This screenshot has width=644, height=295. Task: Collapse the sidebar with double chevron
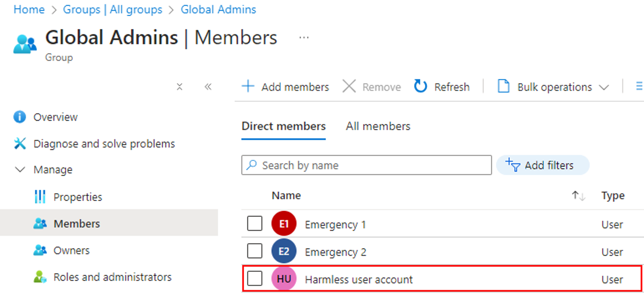[x=208, y=87]
